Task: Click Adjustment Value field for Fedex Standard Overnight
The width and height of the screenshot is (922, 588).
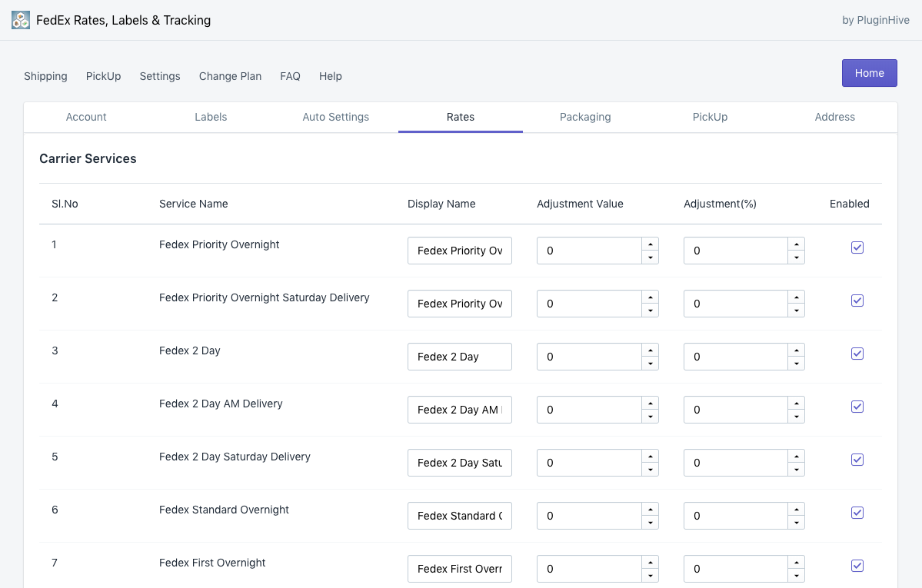Action: (x=589, y=516)
